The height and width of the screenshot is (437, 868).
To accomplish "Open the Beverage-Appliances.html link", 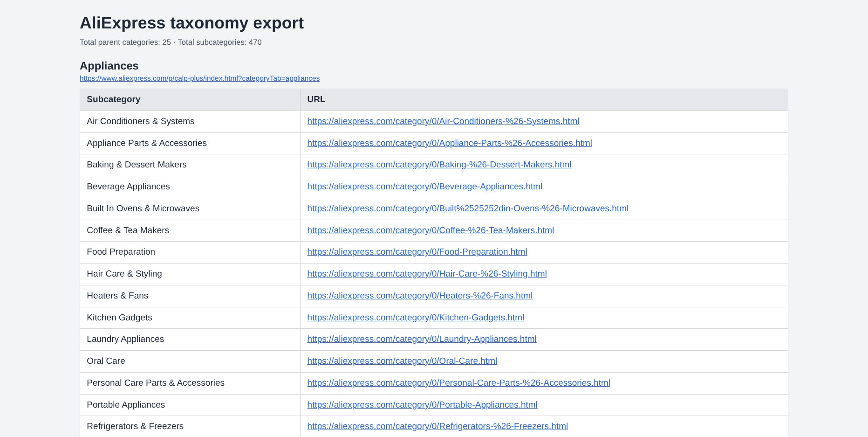I will click(424, 187).
